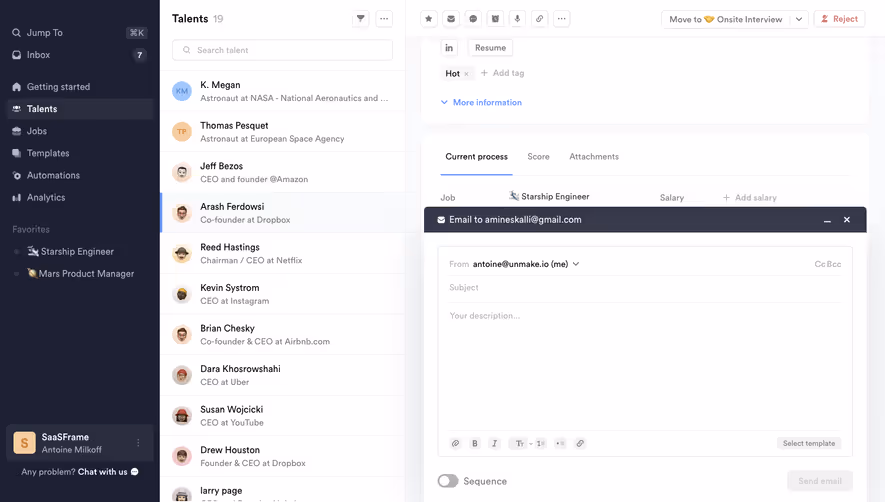The height and width of the screenshot is (502, 885).
Task: Select Dara Khosrowshahi in talent list
Action: coord(283,375)
